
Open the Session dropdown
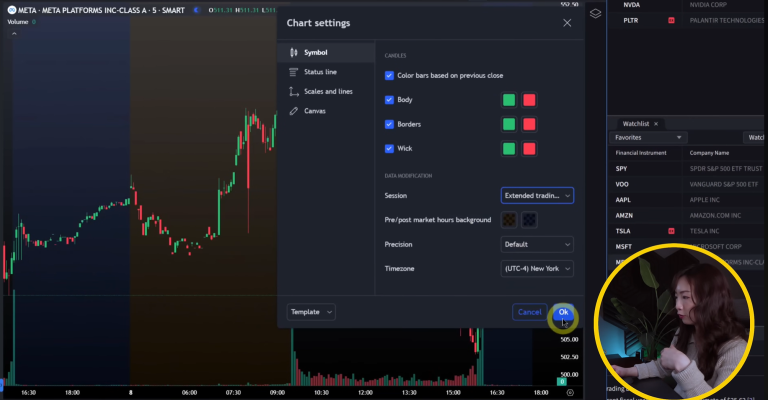click(x=537, y=196)
